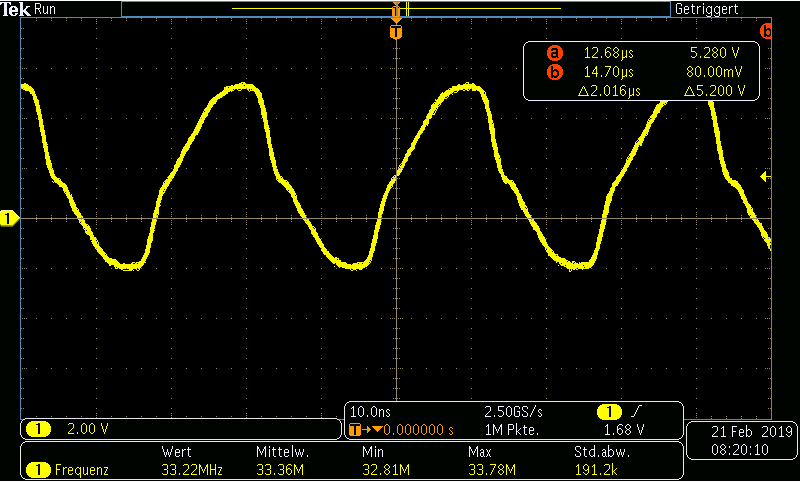Click the Frequenz measurement label
Viewport: 800px width, 483px height.
point(82,470)
